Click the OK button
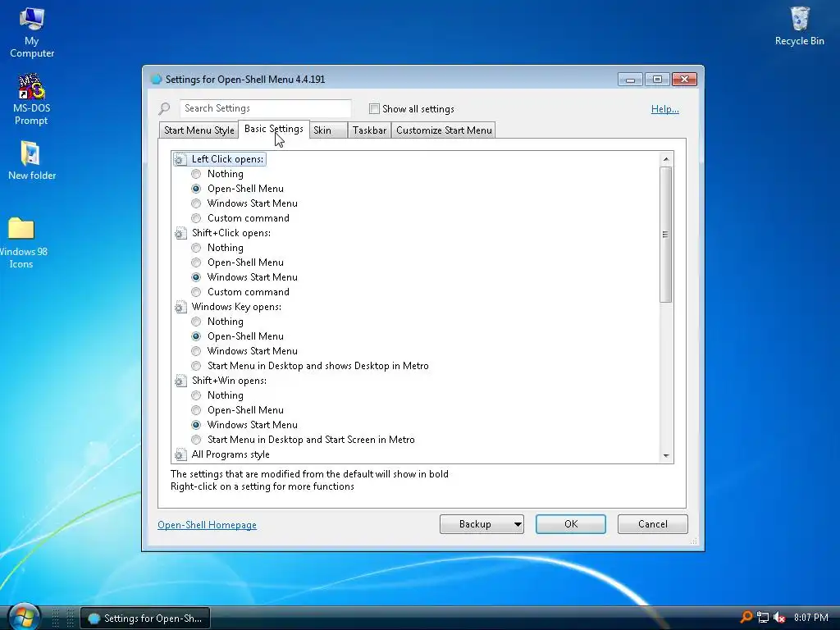This screenshot has height=630, width=840. tap(571, 524)
